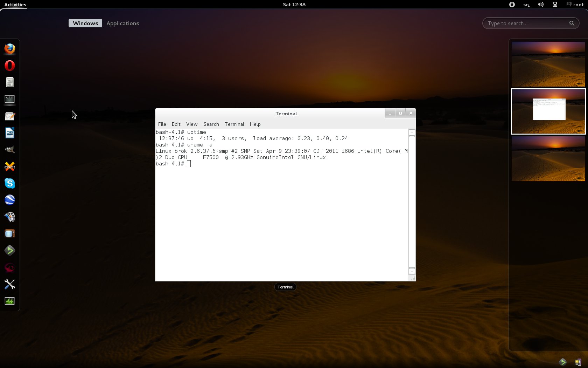Open the GIMP image editor icon
The image size is (588, 368).
(x=10, y=150)
